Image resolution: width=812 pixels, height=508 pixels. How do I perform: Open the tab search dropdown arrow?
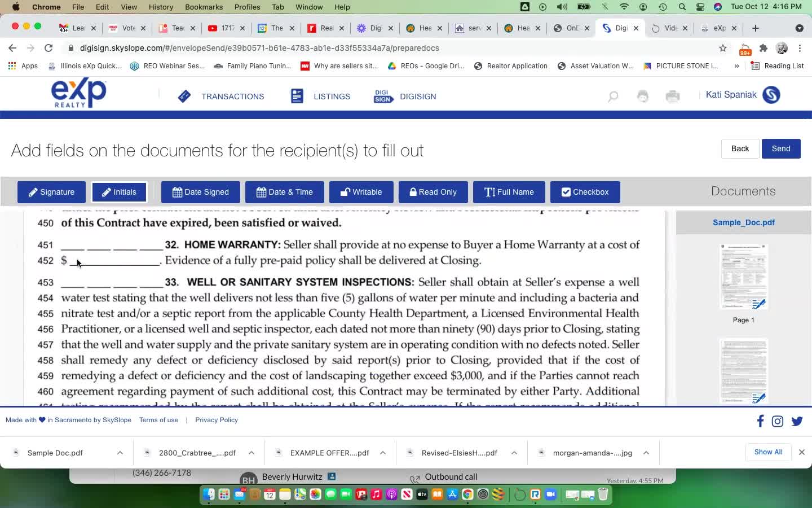pos(799,28)
